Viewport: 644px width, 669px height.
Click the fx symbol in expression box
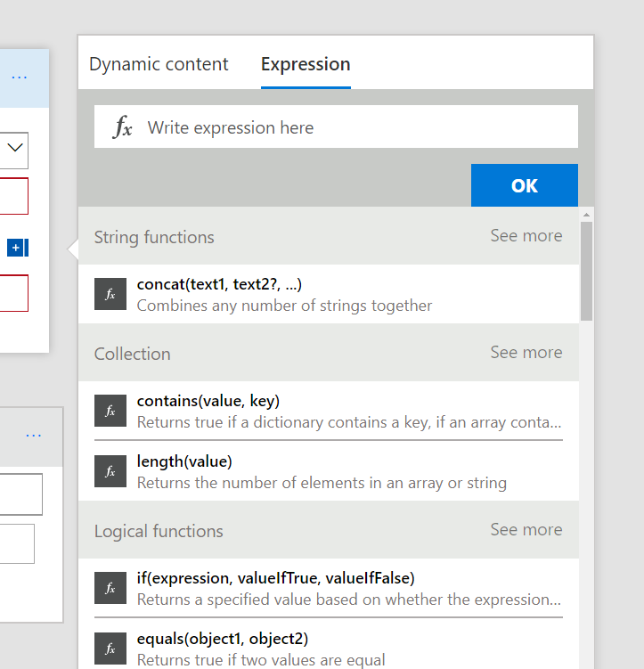pos(123,127)
